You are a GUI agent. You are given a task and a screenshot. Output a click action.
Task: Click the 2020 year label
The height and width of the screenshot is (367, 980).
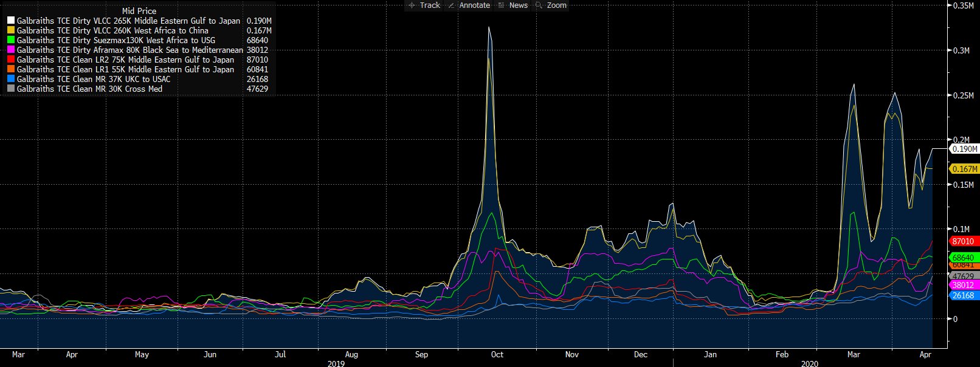(x=810, y=363)
